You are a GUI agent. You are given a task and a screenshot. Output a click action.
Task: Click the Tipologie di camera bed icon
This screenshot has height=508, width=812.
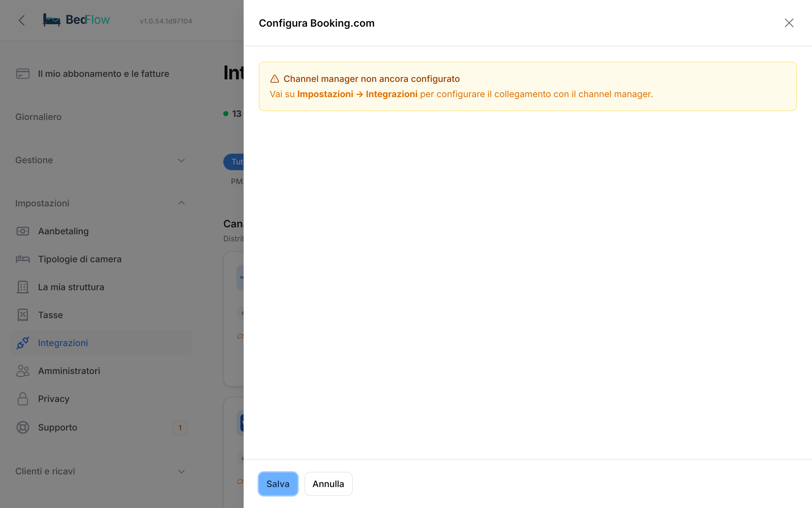point(23,259)
